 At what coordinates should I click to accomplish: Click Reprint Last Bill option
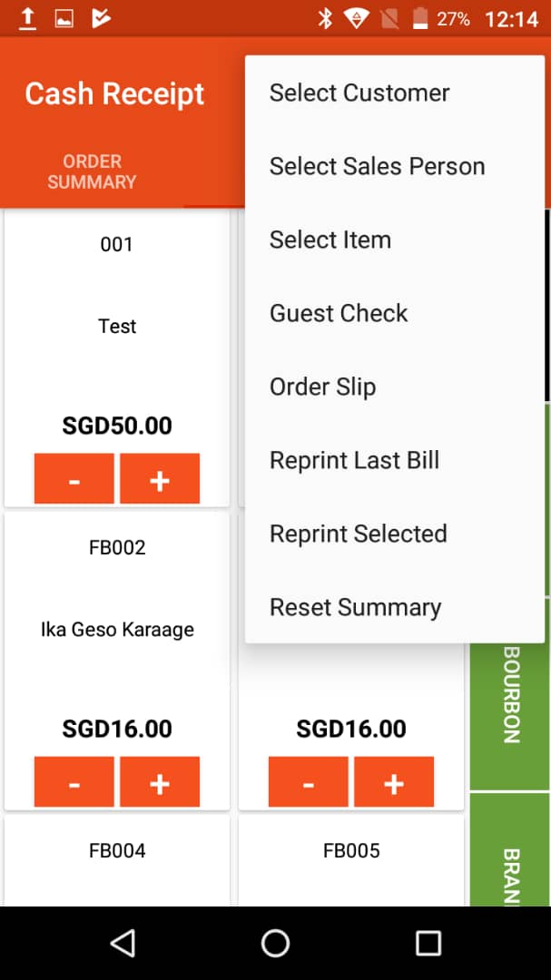[354, 460]
